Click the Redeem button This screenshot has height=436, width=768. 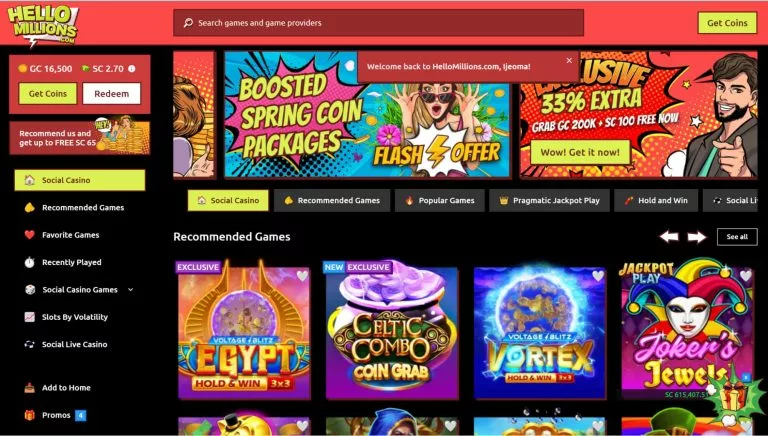[x=112, y=94]
